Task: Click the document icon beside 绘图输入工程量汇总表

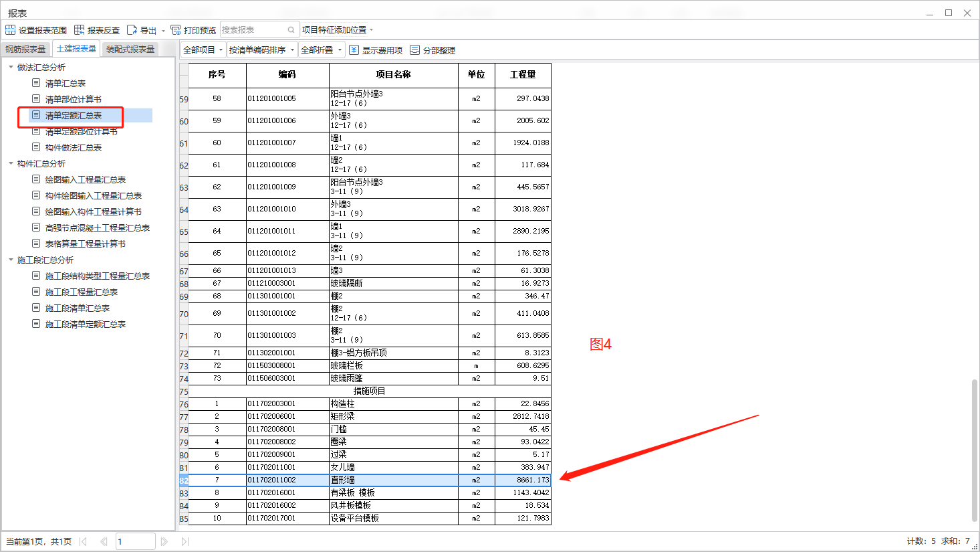Action: (36, 179)
